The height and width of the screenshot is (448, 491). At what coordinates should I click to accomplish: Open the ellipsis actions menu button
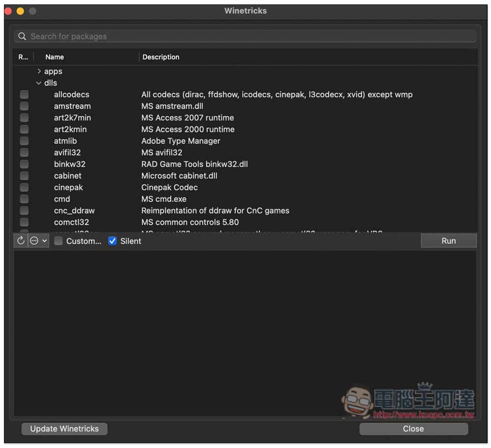pyautogui.click(x=34, y=241)
